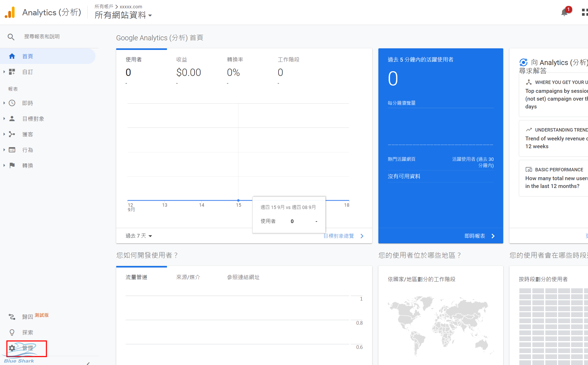Select the 轉換率 metric tab
This screenshot has height=365, width=588.
coord(243,68)
